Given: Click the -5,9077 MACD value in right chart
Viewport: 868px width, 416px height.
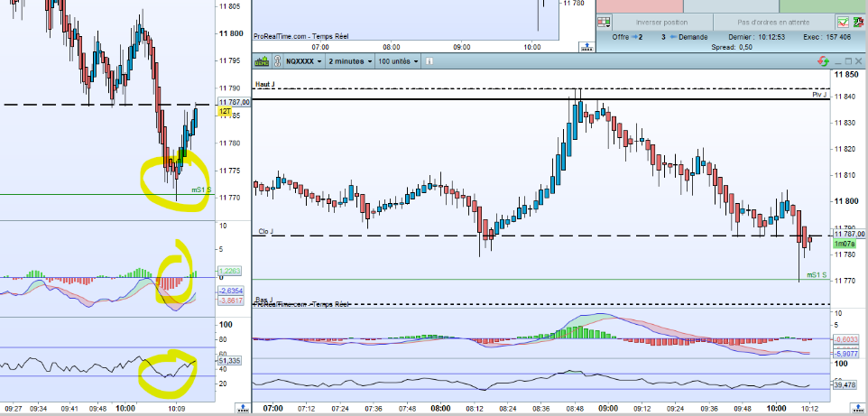Looking at the screenshot, I should [x=847, y=354].
